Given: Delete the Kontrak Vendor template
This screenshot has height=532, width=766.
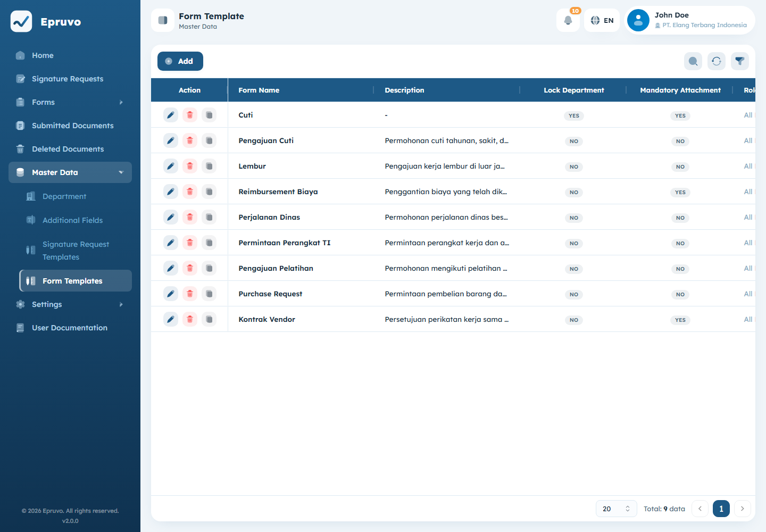Looking at the screenshot, I should point(190,319).
